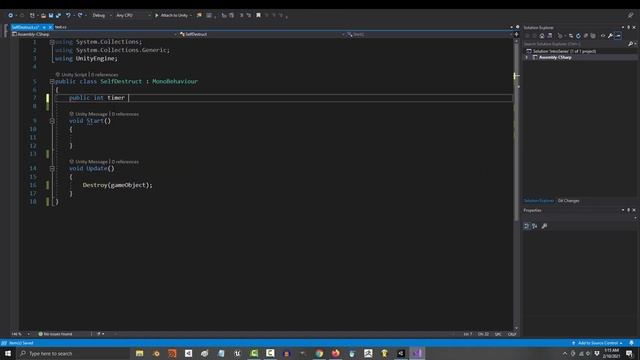Click the Visual Studio taskbar icon
The height and width of the screenshot is (360, 640).
417,353
